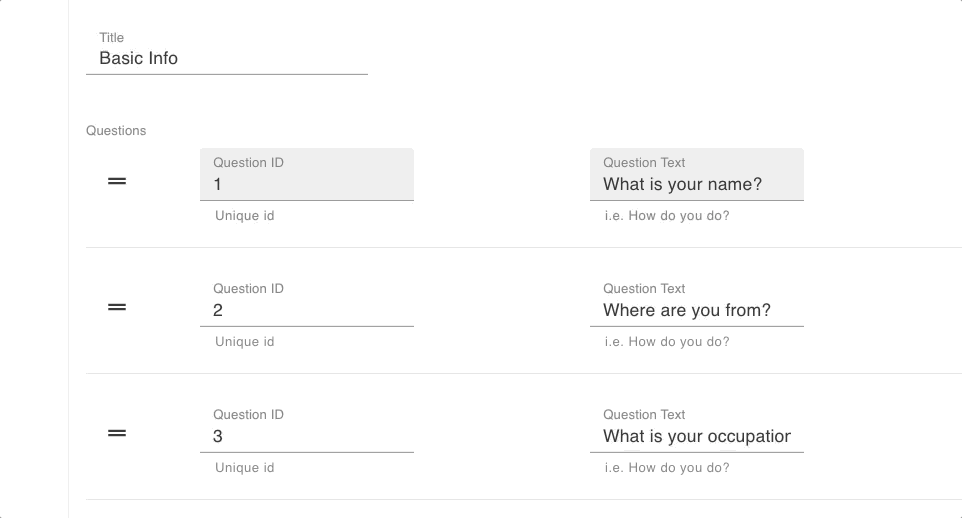Click the 'How do you do?' hint under name question
This screenshot has height=518, width=962.
point(667,215)
